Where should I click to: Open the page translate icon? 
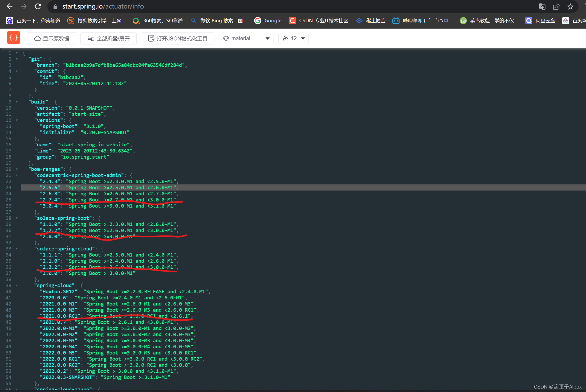(542, 7)
